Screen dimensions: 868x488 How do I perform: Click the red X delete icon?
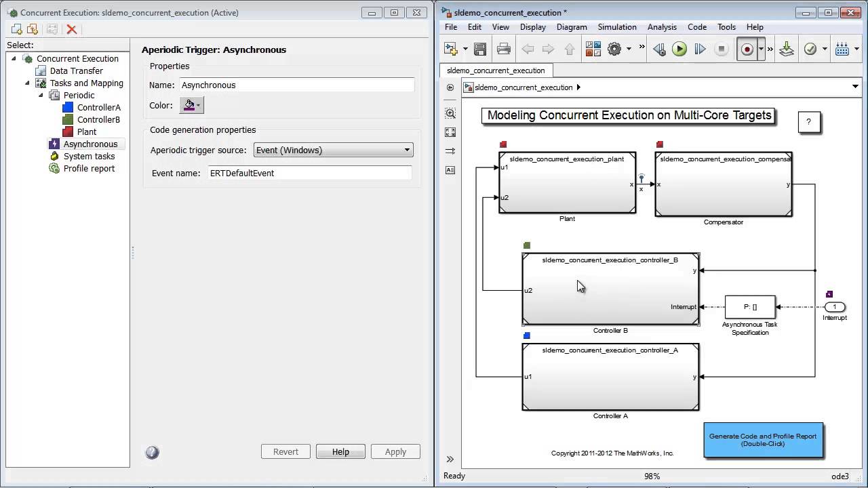71,29
